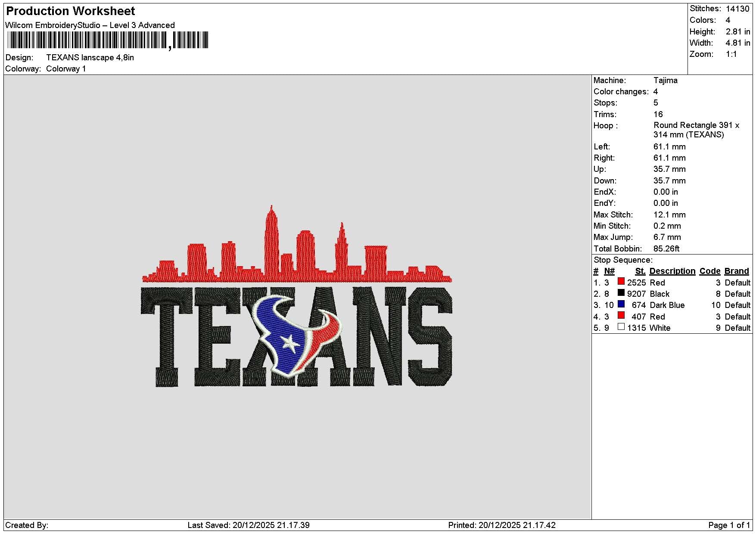
Task: Click the Min Stitch value '0.2 mm'
Action: point(667,226)
